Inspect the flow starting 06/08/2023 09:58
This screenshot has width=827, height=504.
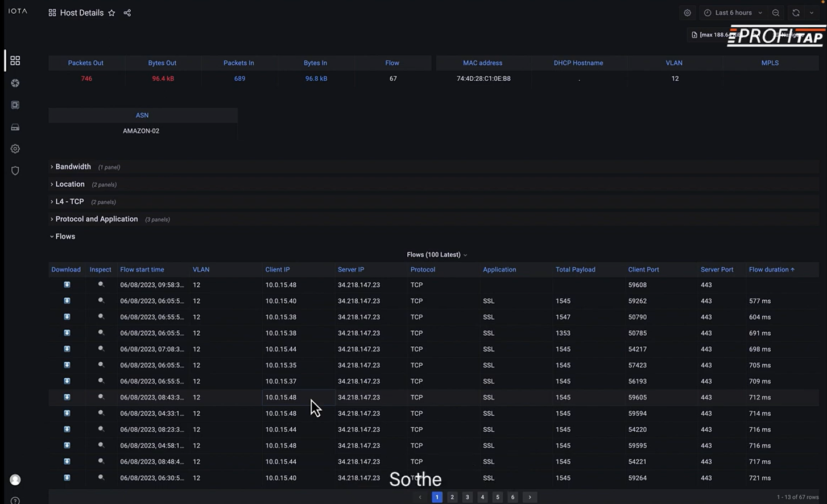click(x=101, y=284)
